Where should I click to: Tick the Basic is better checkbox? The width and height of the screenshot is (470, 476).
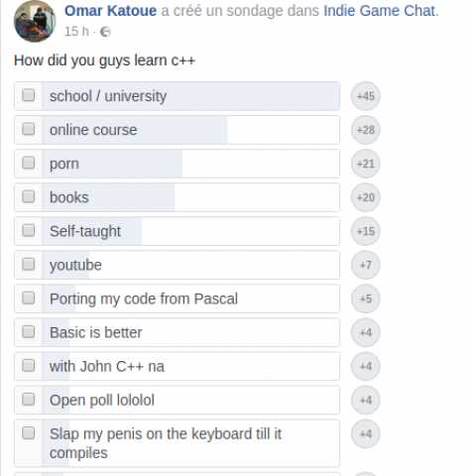[29, 331]
